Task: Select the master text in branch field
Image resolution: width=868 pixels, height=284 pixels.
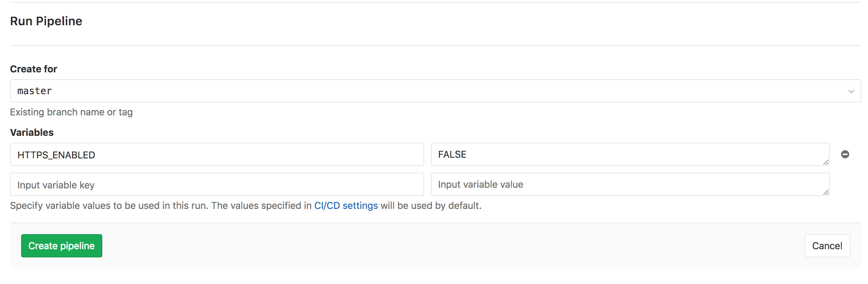Action: (x=34, y=91)
